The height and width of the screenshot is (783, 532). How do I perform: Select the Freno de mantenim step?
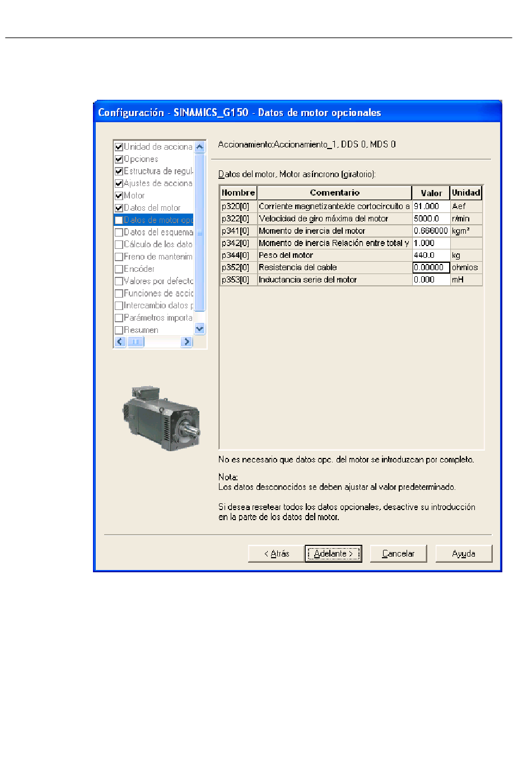coord(158,257)
